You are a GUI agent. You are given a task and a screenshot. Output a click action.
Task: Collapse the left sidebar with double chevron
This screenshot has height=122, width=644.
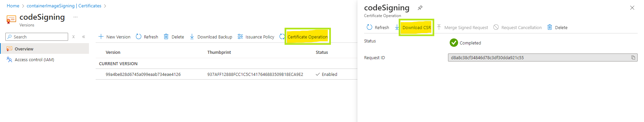tap(84, 37)
